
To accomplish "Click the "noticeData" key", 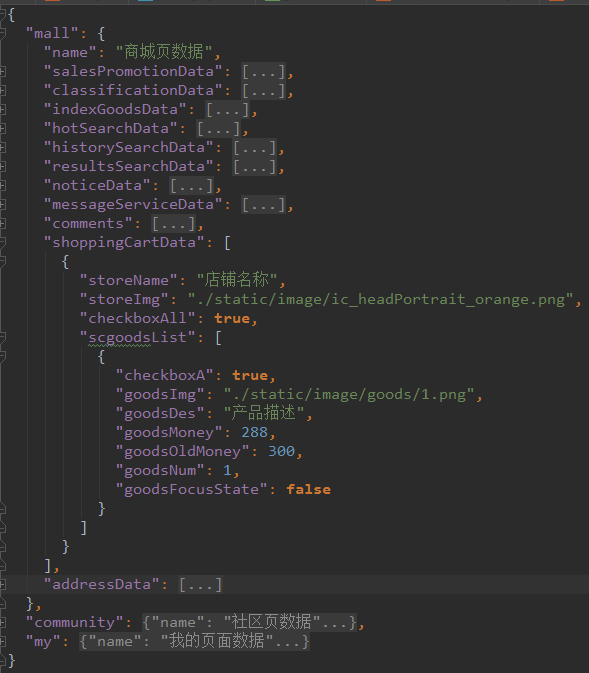I will (x=97, y=185).
